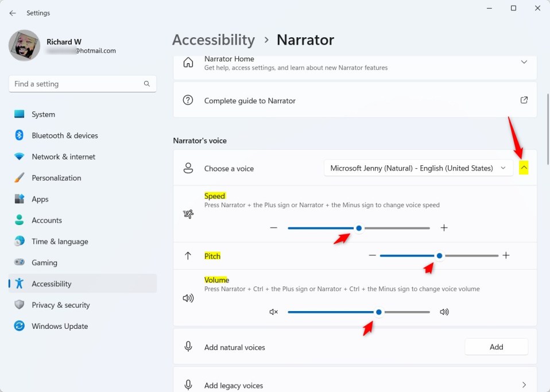Click the Accessibility breadcrumb link

213,40
